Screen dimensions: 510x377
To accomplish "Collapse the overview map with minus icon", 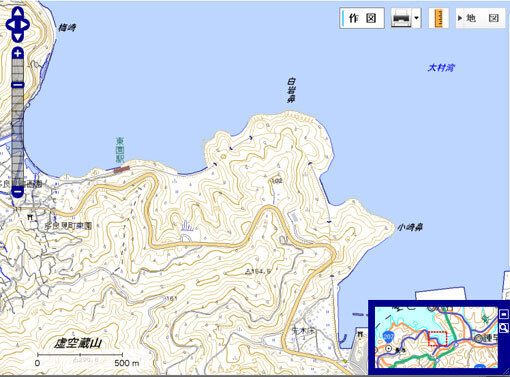I will [x=504, y=314].
